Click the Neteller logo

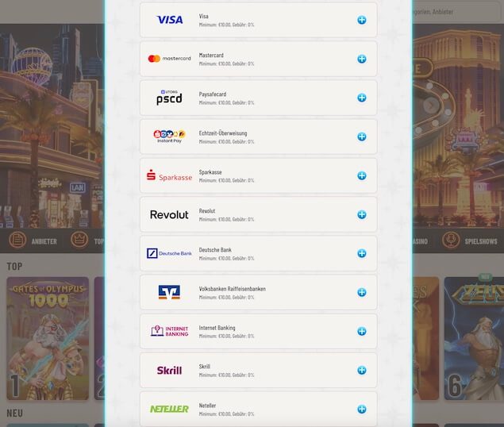coord(169,409)
